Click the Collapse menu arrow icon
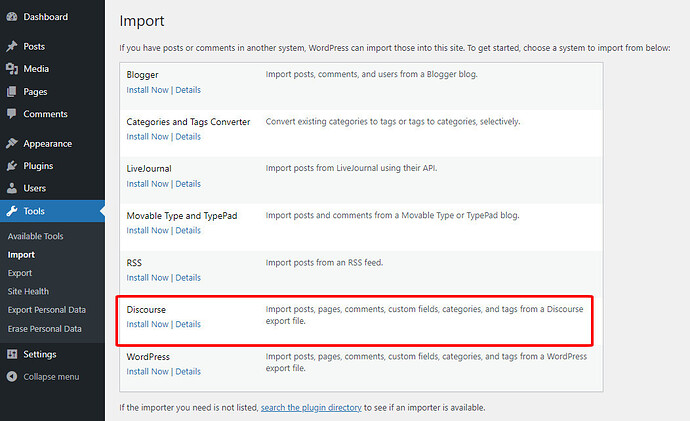This screenshot has width=690, height=421. [12, 377]
